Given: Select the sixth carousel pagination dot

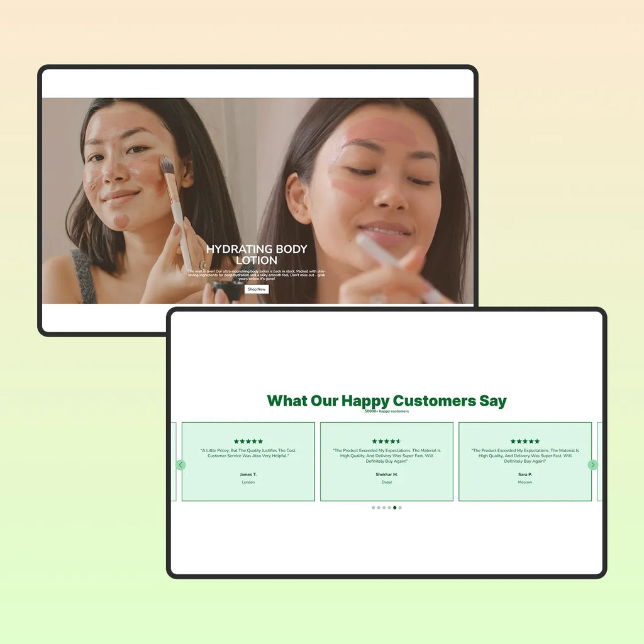Looking at the screenshot, I should (x=400, y=508).
